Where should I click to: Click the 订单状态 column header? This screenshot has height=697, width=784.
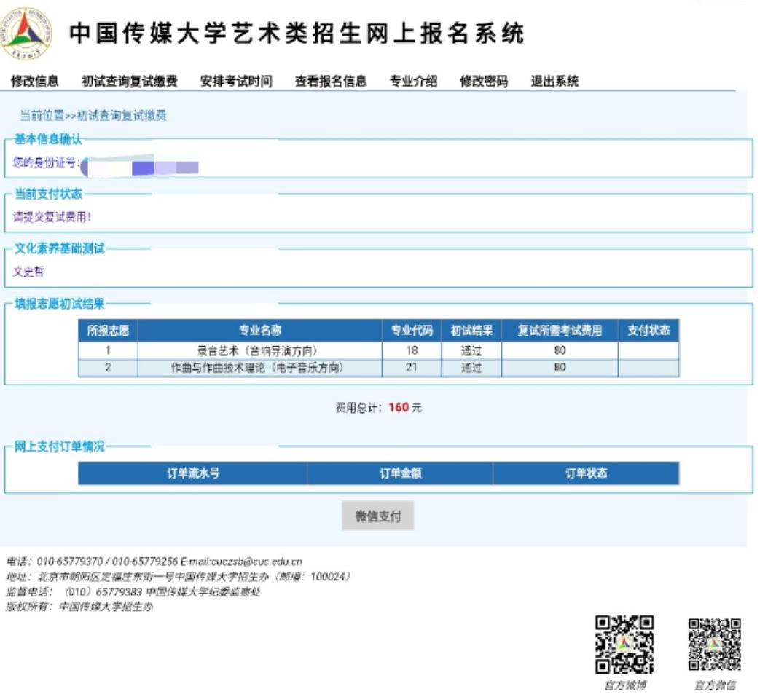(x=586, y=473)
